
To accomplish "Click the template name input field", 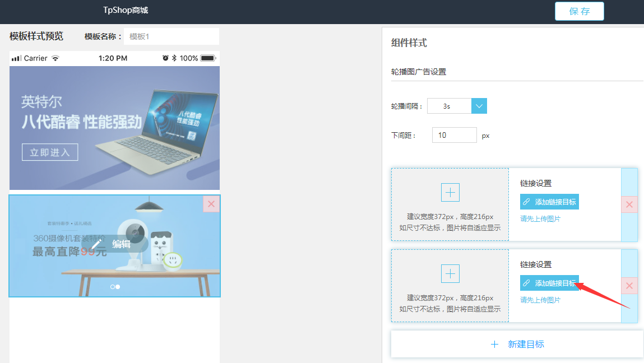I will (x=171, y=36).
